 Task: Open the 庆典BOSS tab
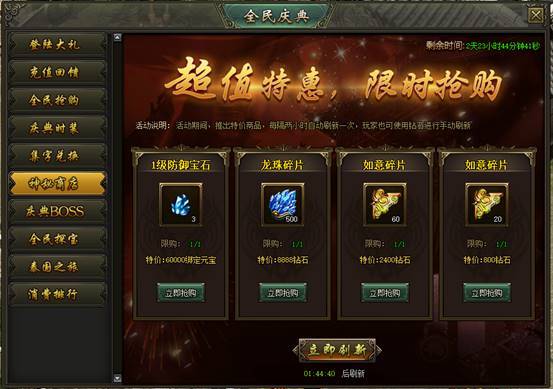coord(56,212)
